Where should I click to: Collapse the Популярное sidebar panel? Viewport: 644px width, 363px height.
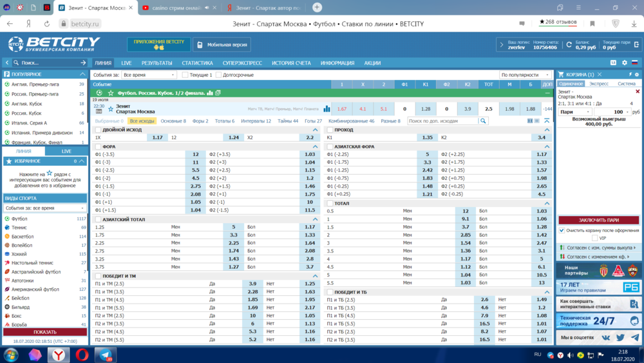(82, 74)
